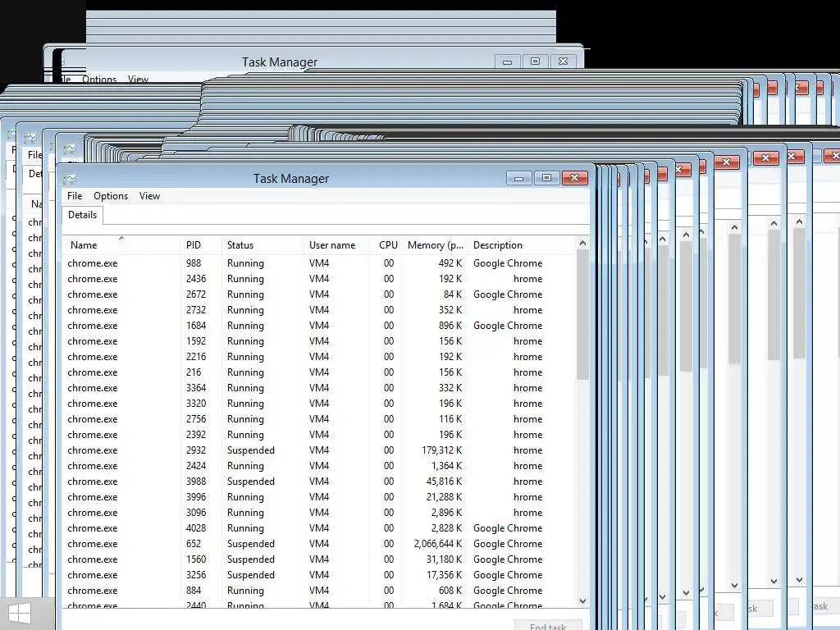Click the vertical scrollbar thumb in process list
This screenshot has height=630, width=840.
coord(583,315)
